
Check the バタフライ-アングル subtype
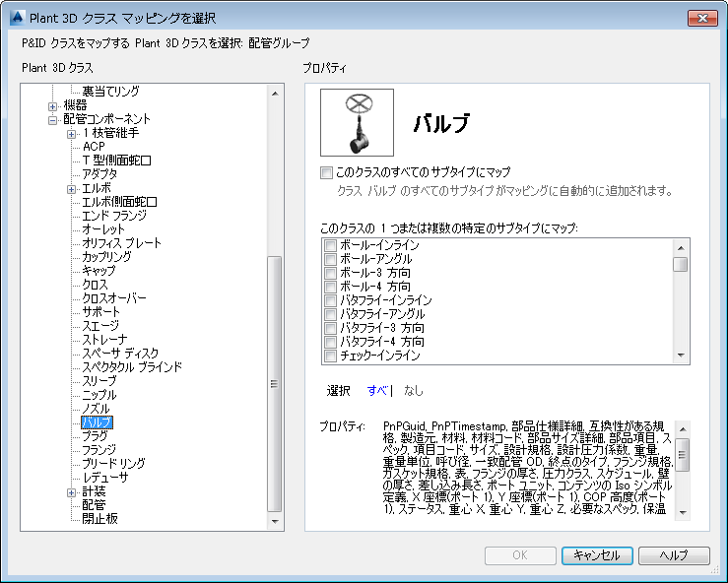[x=330, y=314]
